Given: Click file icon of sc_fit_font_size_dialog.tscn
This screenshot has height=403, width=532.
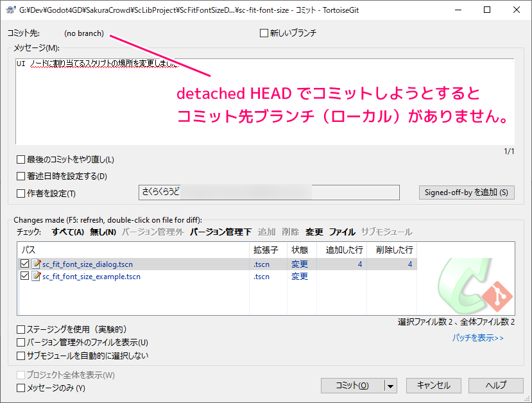Looking at the screenshot, I should (36, 264).
